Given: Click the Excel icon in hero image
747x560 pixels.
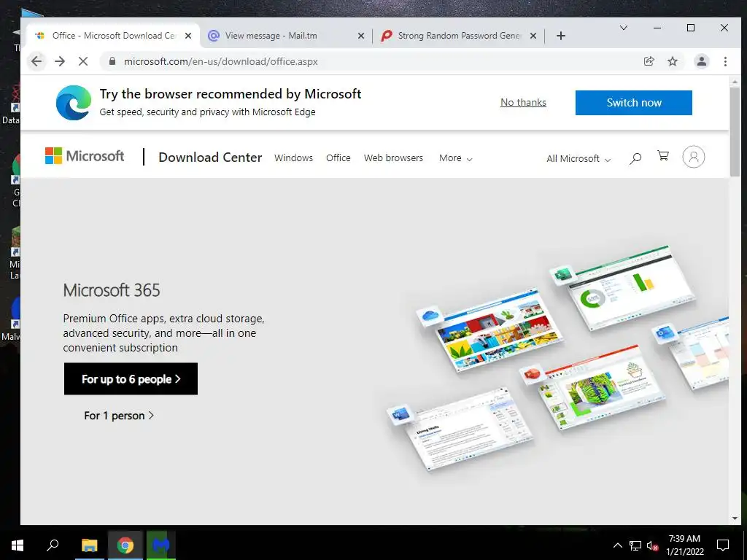Looking at the screenshot, I should point(562,275).
